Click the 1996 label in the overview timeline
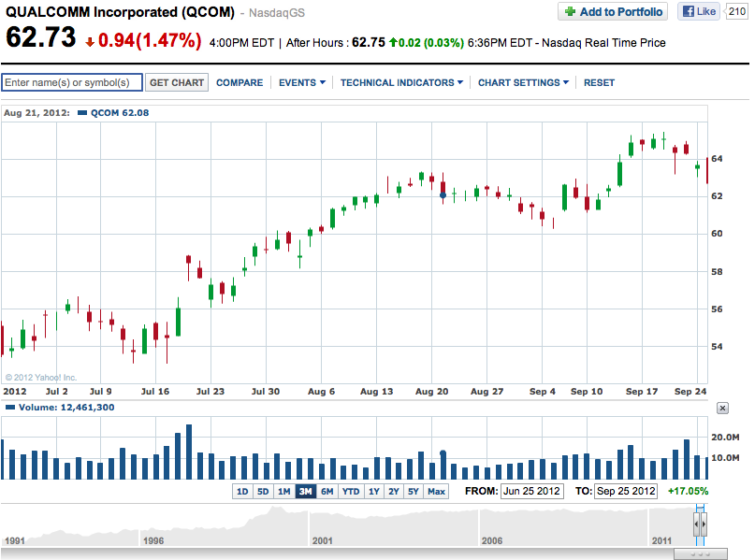The width and height of the screenshot is (755, 560). click(153, 540)
